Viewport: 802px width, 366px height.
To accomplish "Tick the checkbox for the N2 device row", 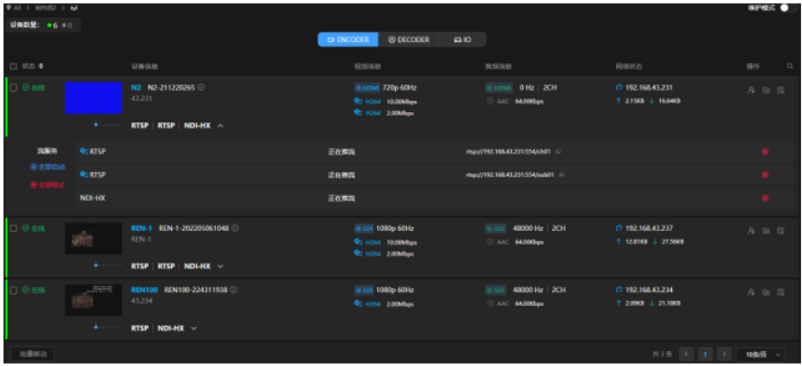I will [x=14, y=87].
